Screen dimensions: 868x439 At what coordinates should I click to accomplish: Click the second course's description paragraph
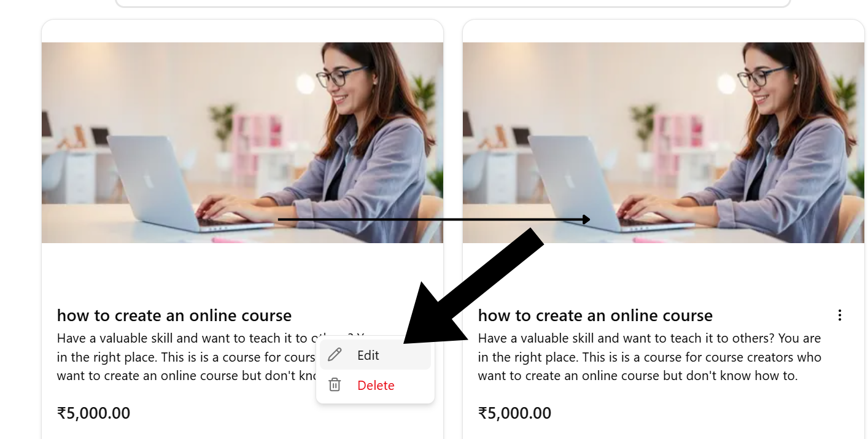coord(649,357)
